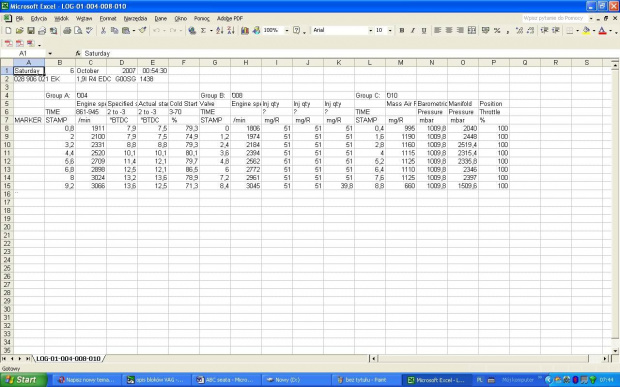
Task: Select cell containing 'Group A:'
Action: coord(60,95)
